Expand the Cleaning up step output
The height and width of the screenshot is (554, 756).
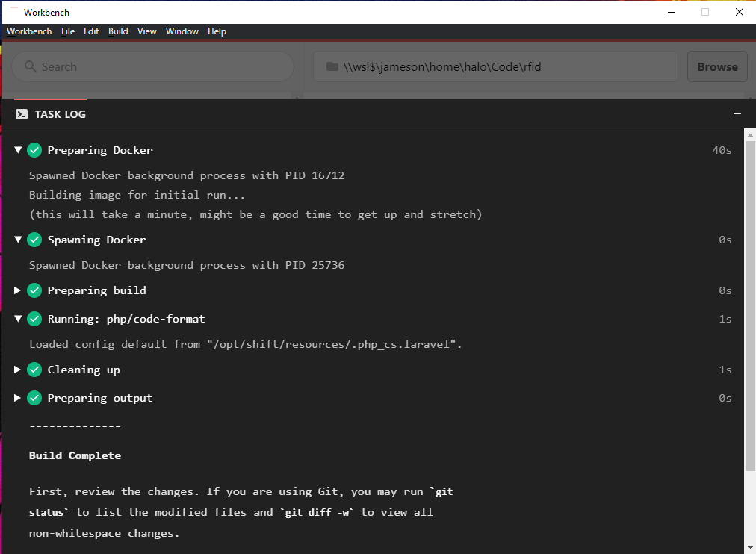[17, 370]
